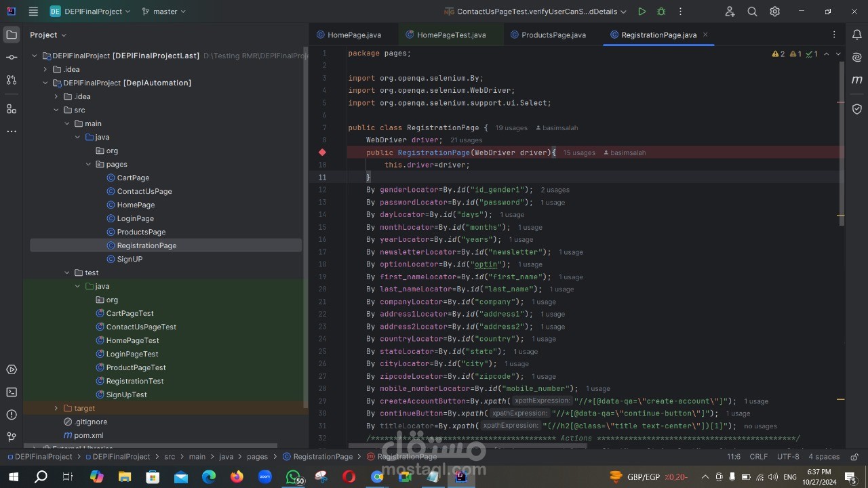Open the Problems tool window
Screen dimensions: 868x488
click(11, 415)
